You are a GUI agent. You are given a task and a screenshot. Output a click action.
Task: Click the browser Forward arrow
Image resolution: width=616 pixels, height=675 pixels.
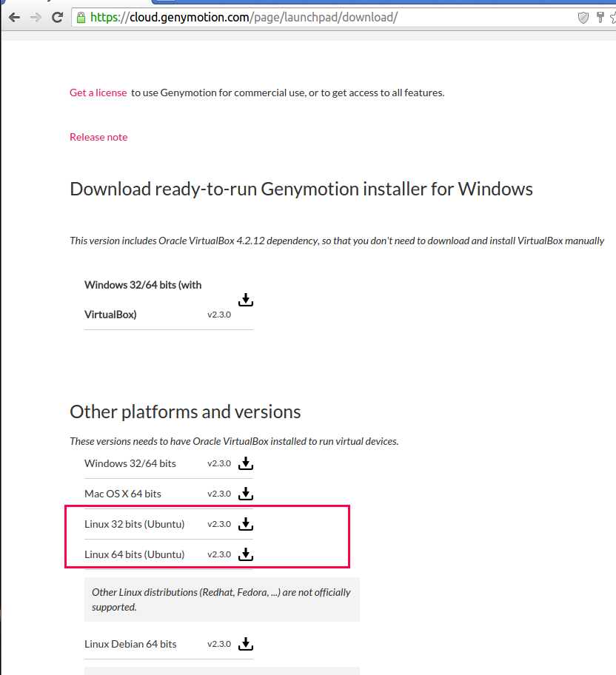coord(36,17)
